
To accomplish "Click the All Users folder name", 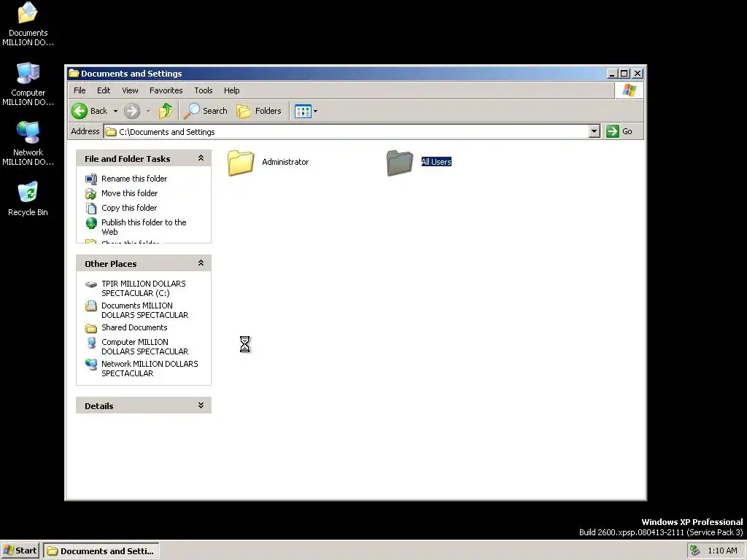I will [x=436, y=162].
